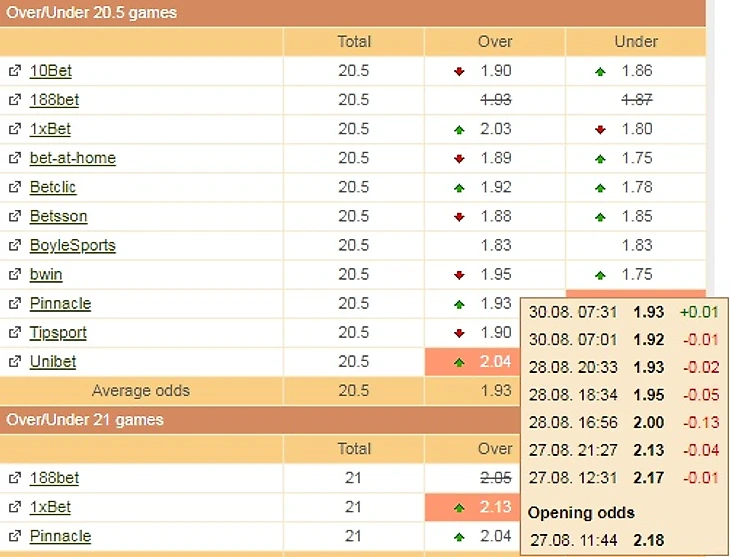Open external link icon beside Unibet
Screen dimensions: 730x557
[15, 362]
